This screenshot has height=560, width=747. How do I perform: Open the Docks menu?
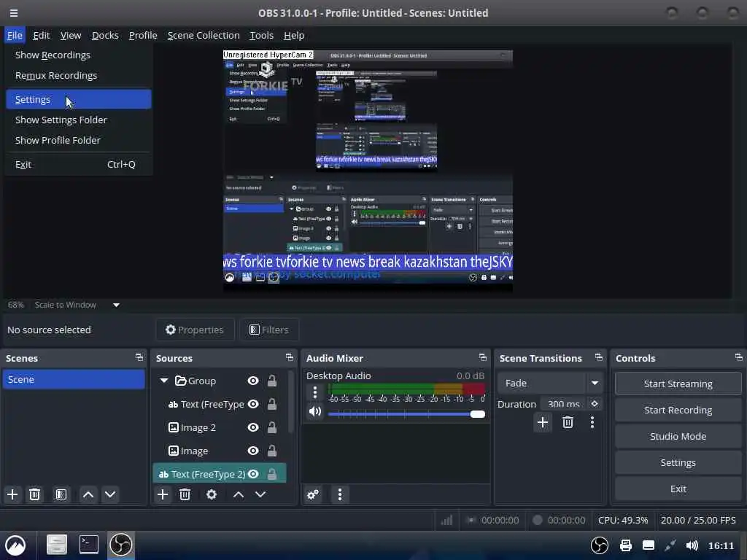105,35
